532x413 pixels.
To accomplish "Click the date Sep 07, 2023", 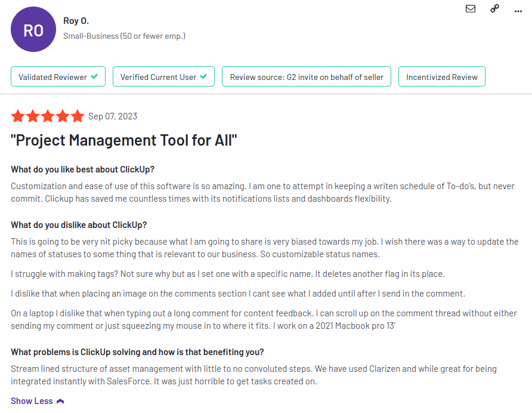I will [x=113, y=116].
